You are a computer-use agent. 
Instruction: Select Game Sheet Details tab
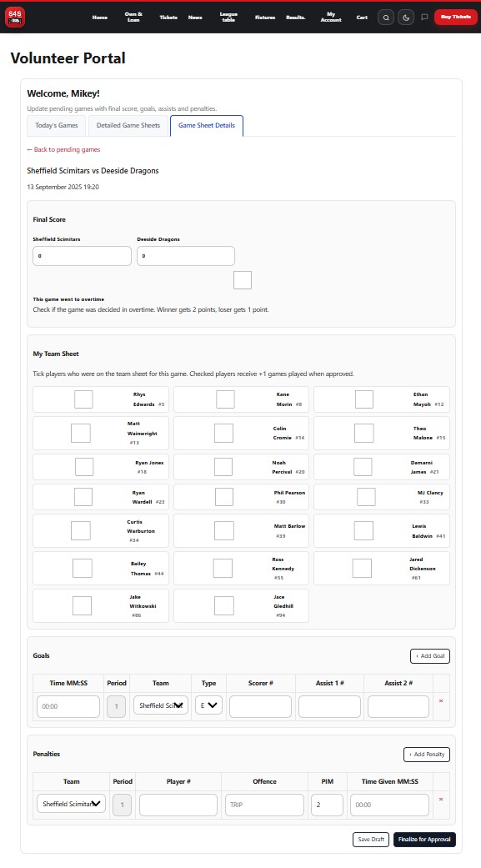click(207, 126)
